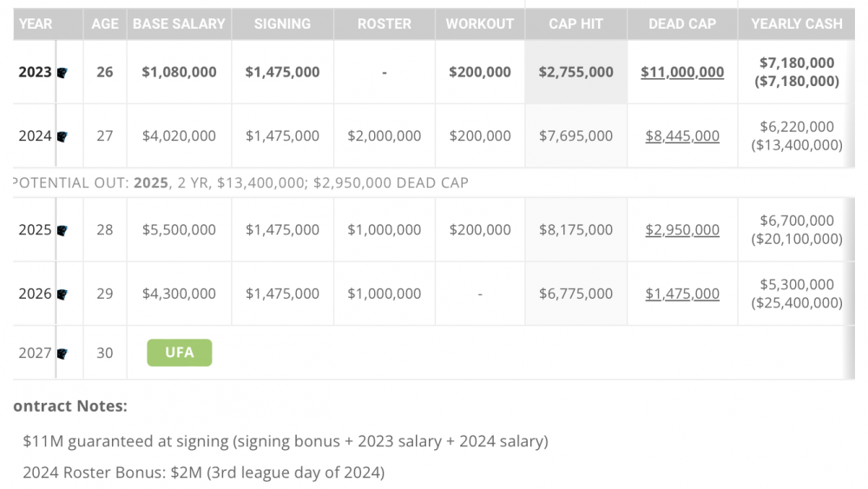868x489 pixels.
Task: Click the ROSTER column header
Action: 385,23
